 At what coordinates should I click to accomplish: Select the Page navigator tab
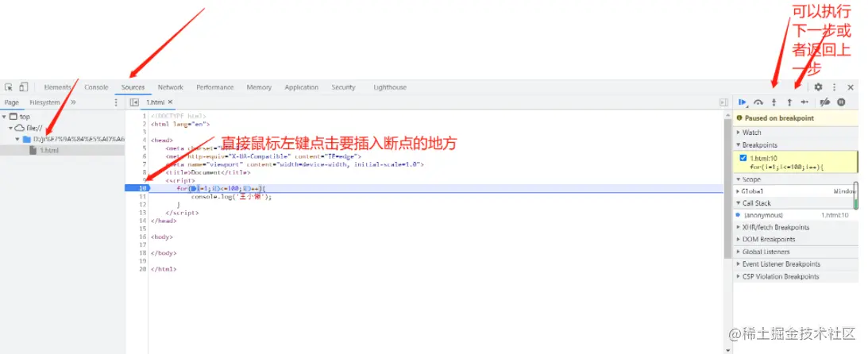pyautogui.click(x=12, y=102)
